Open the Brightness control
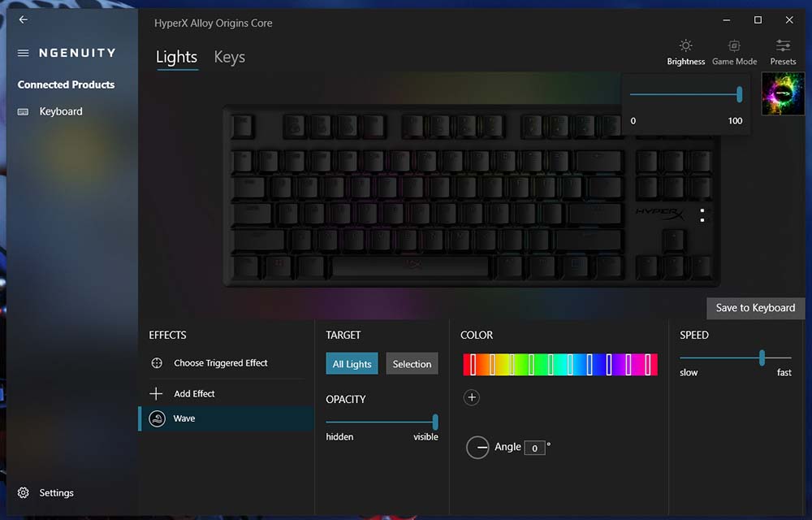The image size is (812, 520). 685,52
